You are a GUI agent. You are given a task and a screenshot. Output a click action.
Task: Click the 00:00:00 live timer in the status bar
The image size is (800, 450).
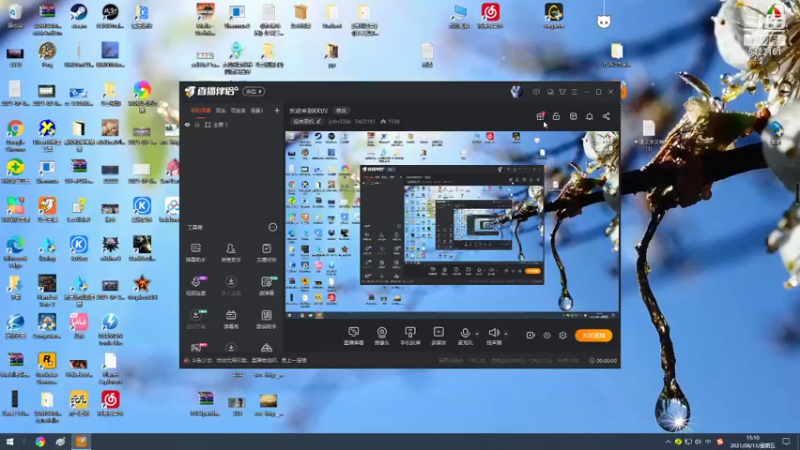pyautogui.click(x=603, y=361)
